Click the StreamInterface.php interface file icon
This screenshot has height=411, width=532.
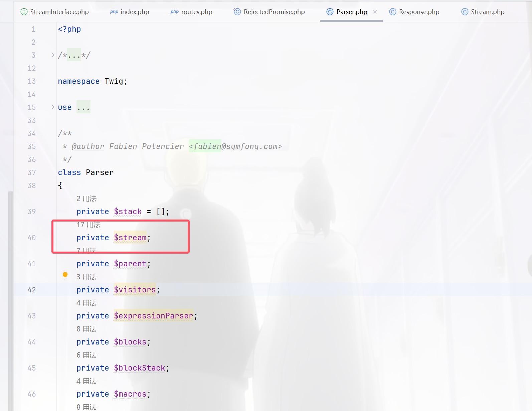click(x=24, y=12)
